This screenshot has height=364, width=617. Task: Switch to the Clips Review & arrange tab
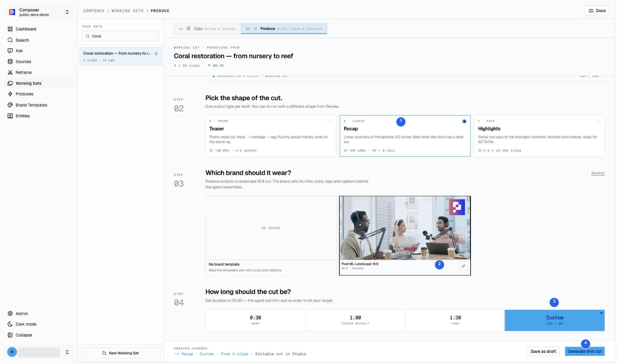pos(207,29)
